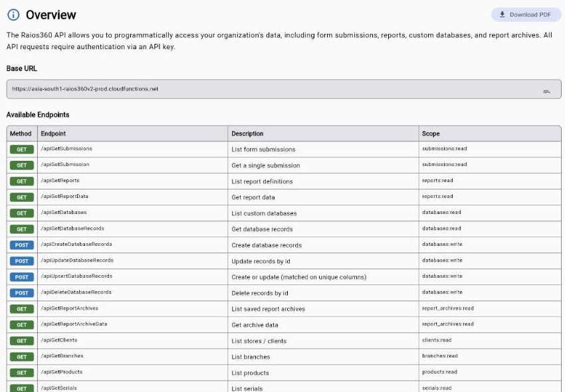The image size is (565, 392).
Task: Select the /apiGetDatabaseRecords endpoint text
Action: [x=72, y=229]
